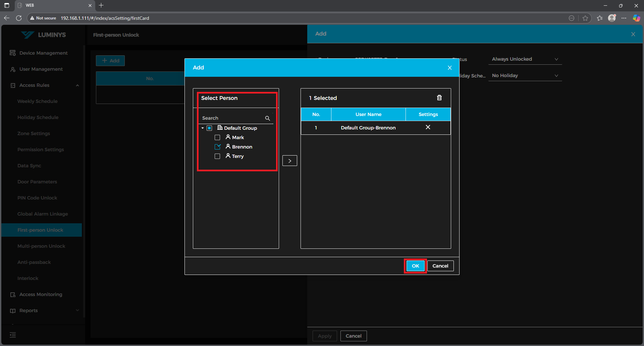Toggle the Default Group checkbox
The width and height of the screenshot is (644, 346).
coord(209,128)
